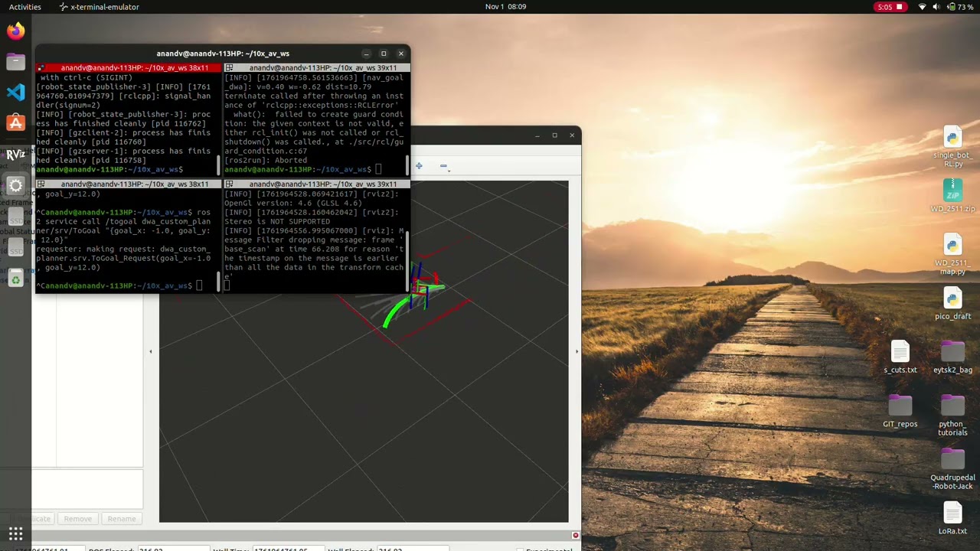The image size is (980, 551).
Task: Open Settings gear icon in dock
Action: [15, 185]
